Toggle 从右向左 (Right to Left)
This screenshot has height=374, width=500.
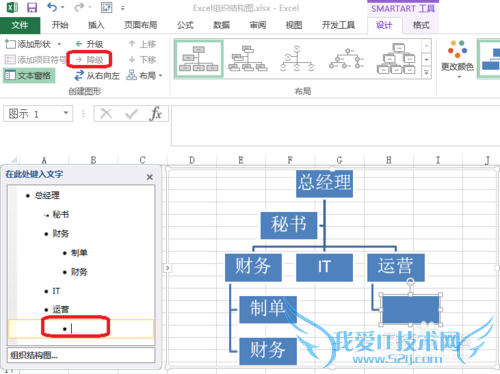pyautogui.click(x=97, y=76)
